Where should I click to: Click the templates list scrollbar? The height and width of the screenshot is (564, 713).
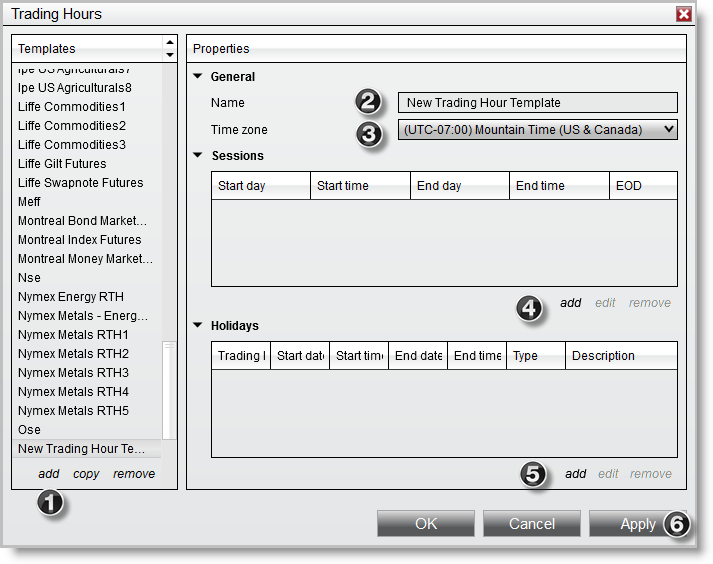tap(169, 390)
